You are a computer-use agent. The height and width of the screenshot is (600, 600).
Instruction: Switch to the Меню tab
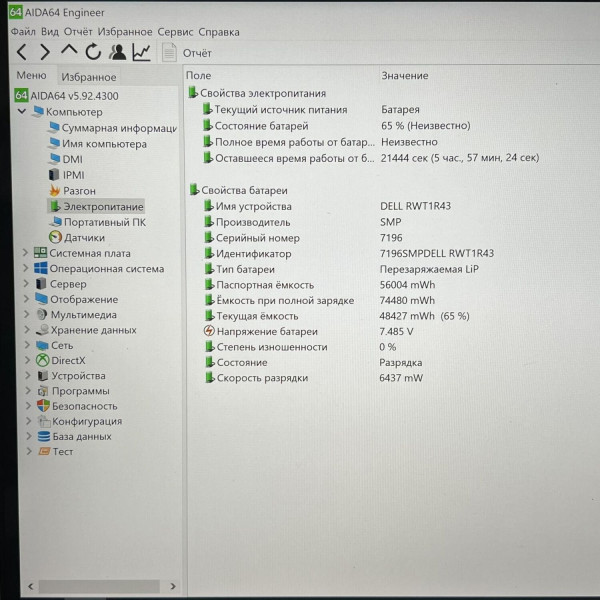(31, 75)
